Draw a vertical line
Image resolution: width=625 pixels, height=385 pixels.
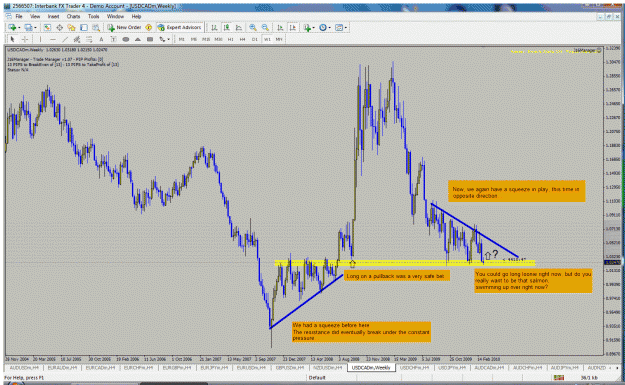(x=40, y=39)
